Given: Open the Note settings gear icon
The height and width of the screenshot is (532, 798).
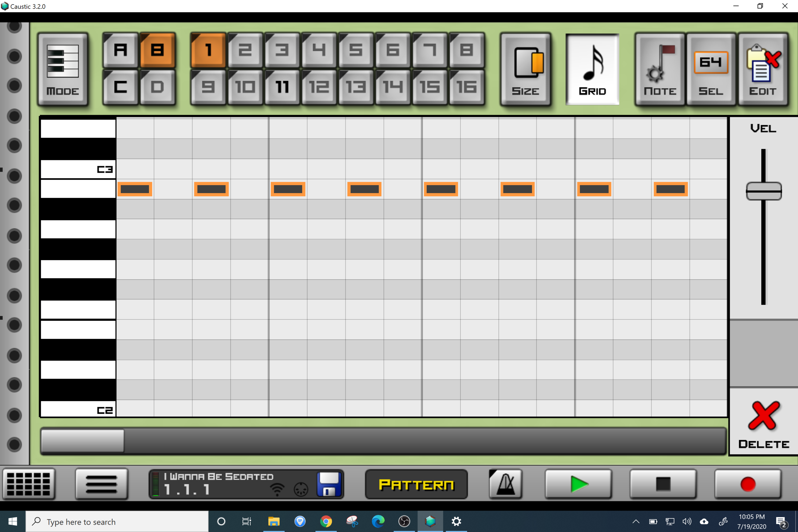Looking at the screenshot, I should point(659,70).
